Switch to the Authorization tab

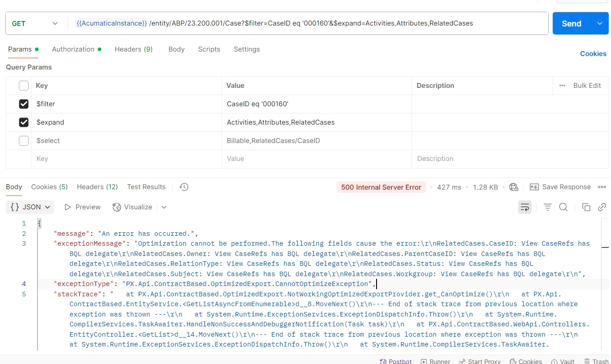[77, 49]
